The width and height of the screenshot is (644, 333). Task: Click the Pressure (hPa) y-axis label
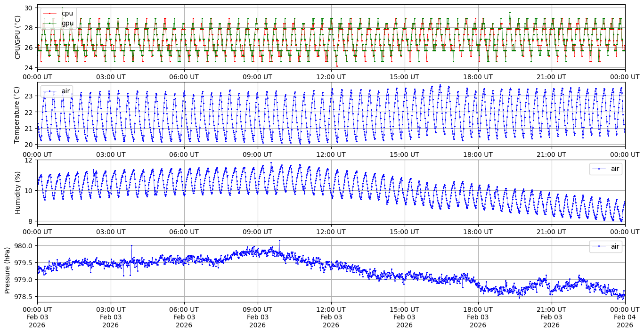[x=8, y=270]
